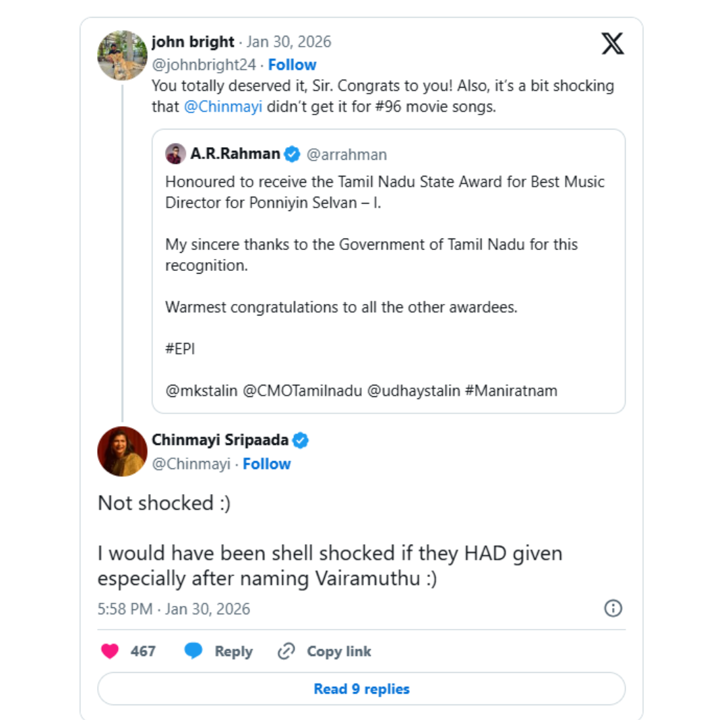Click the reply speech bubble next to Reply
This screenshot has width=728, height=728.
tap(193, 651)
